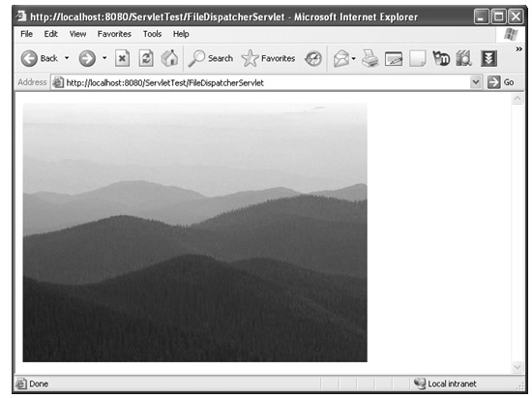Open the Favorites star toolbar button
Screen dimensions: 532x398
268,58
